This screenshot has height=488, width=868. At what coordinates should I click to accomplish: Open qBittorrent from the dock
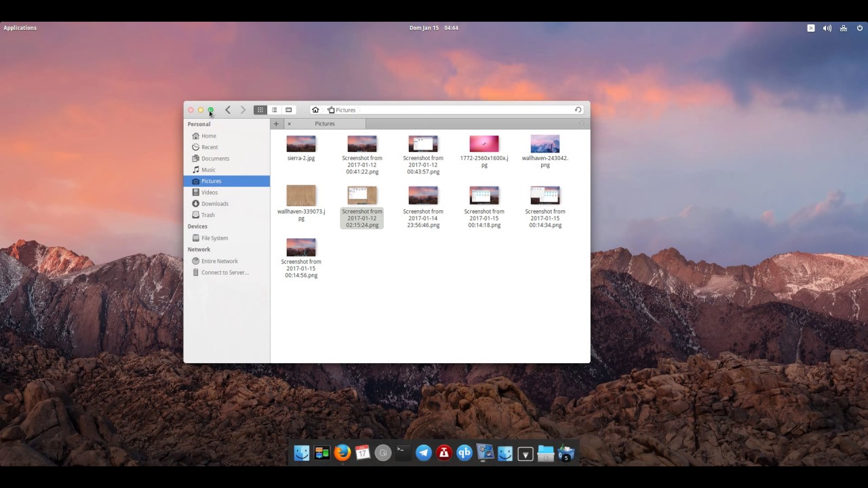click(x=465, y=453)
